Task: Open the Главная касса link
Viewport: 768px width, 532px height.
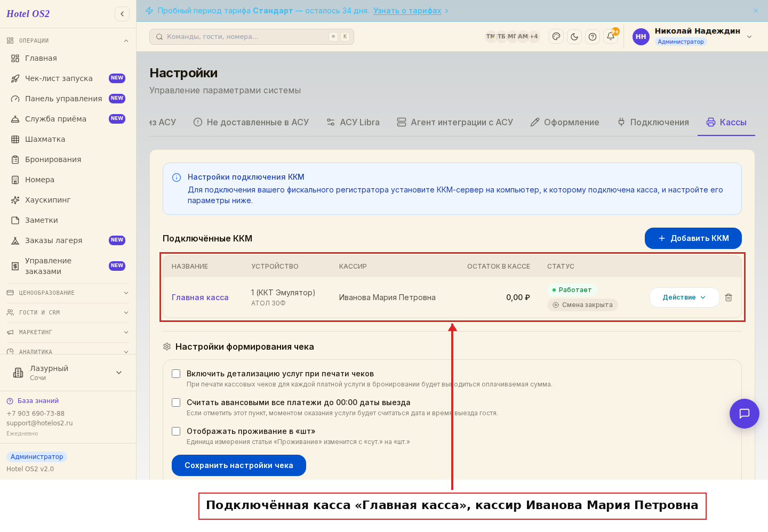Action: 200,297
